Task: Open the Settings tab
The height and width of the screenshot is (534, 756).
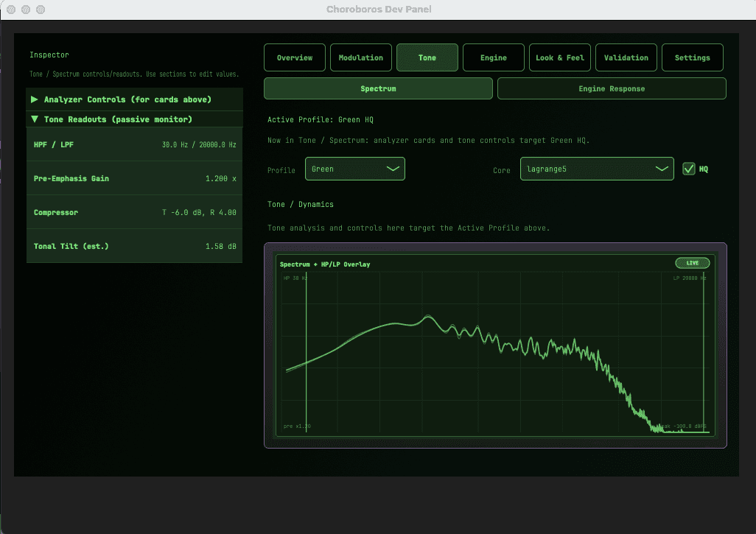Action: (692, 57)
